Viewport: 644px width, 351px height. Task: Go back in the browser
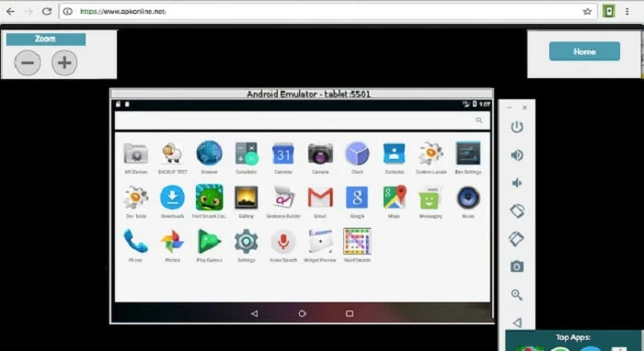11,11
